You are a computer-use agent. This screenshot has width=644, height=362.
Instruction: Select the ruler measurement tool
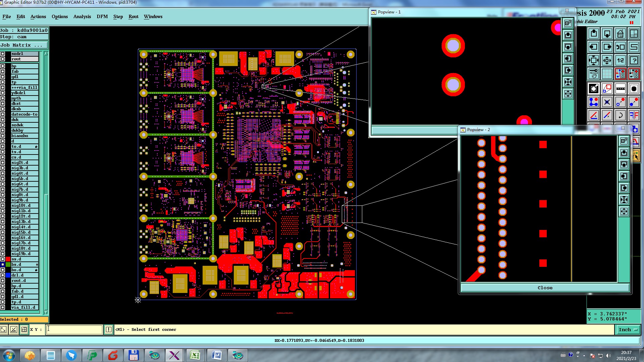pyautogui.click(x=620, y=89)
